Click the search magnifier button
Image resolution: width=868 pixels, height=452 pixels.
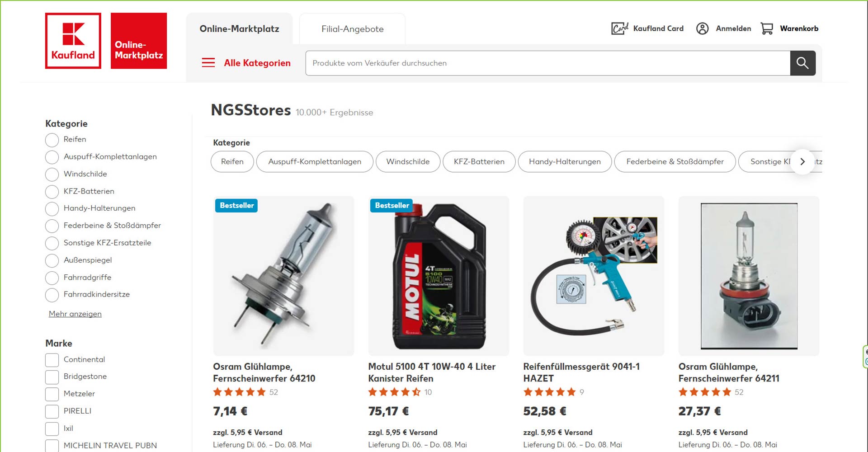802,63
